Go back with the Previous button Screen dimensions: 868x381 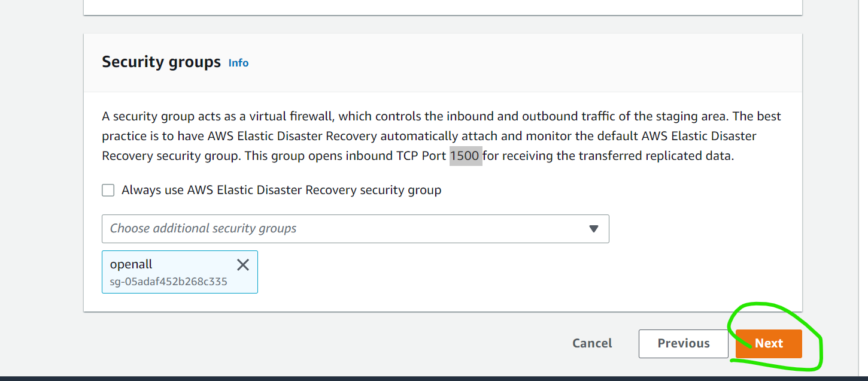pyautogui.click(x=683, y=343)
